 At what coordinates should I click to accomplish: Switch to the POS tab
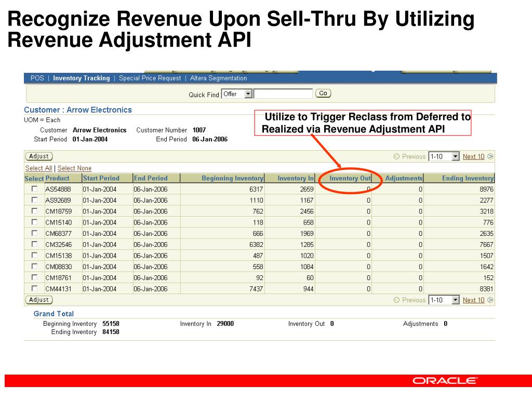(37, 78)
